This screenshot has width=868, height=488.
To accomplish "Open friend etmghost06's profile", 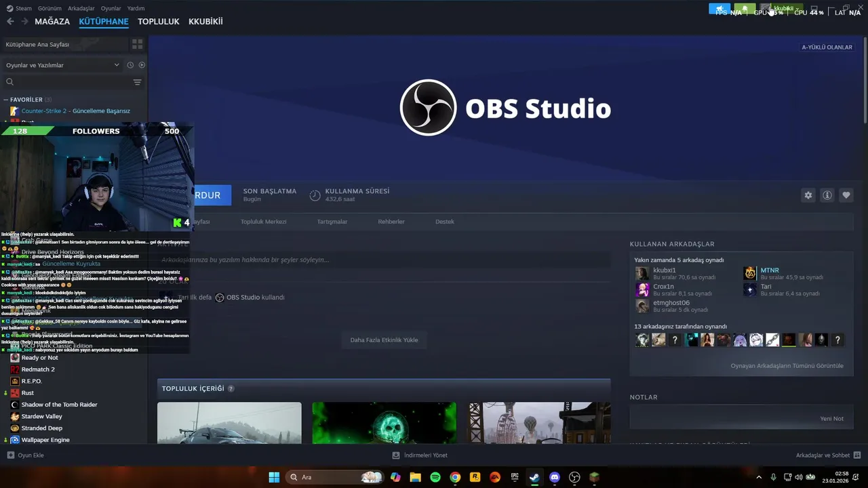I will click(671, 303).
